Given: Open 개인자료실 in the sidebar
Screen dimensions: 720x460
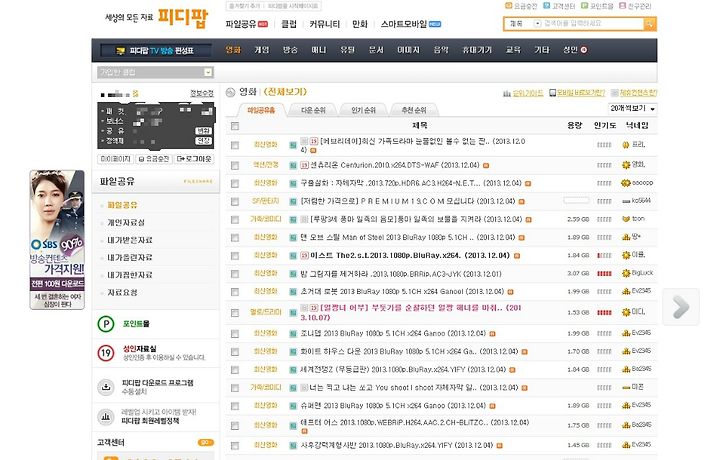Looking at the screenshot, I should click(x=126, y=223).
